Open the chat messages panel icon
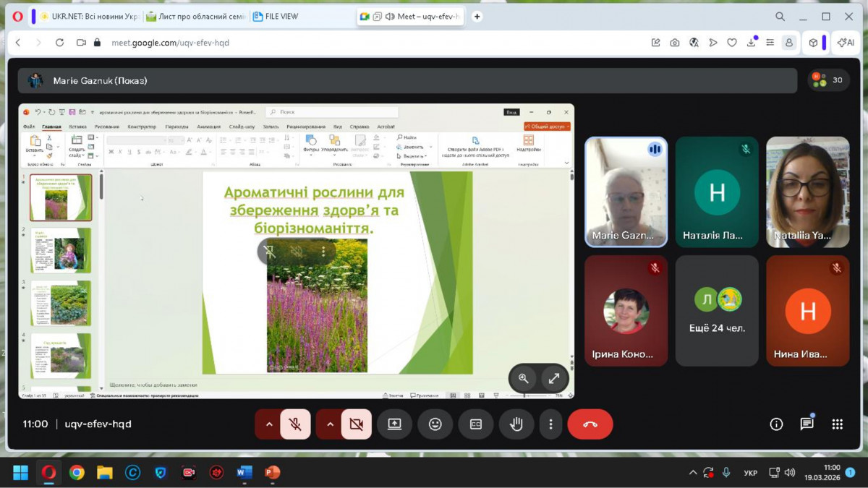Image resolution: width=868 pixels, height=488 pixels. tap(807, 424)
